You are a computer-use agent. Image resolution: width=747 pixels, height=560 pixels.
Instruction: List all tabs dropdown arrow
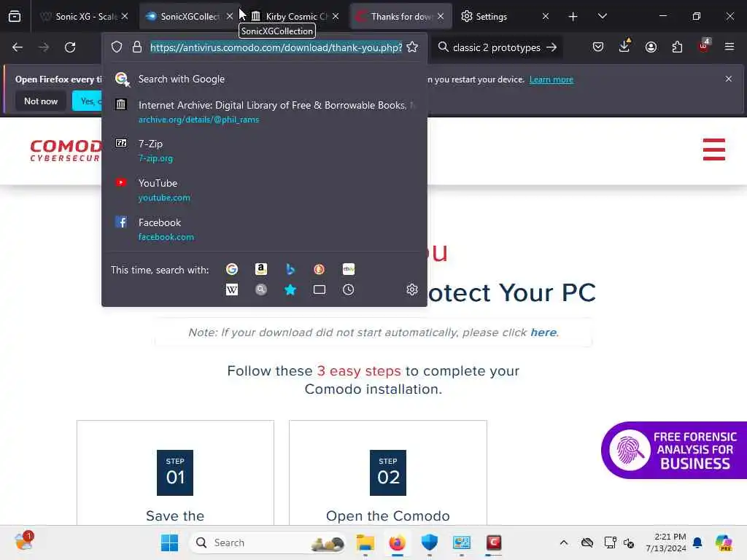[602, 17]
